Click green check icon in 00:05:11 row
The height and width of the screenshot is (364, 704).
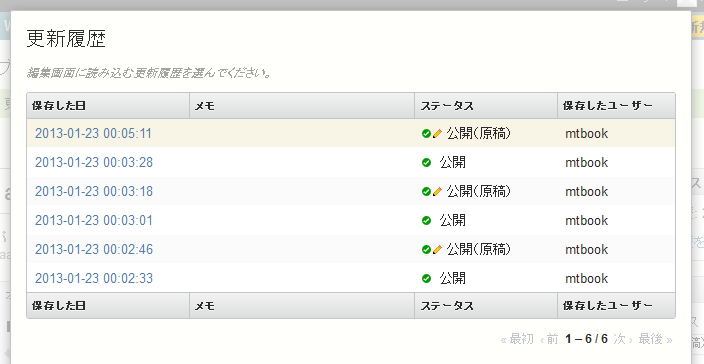coord(427,134)
